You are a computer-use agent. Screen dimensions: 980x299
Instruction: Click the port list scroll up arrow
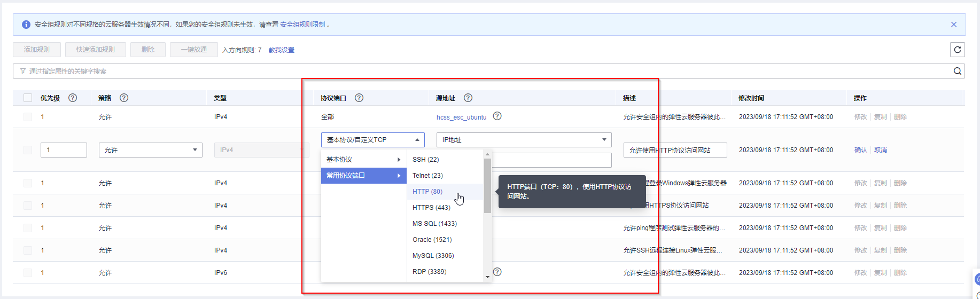click(487, 154)
